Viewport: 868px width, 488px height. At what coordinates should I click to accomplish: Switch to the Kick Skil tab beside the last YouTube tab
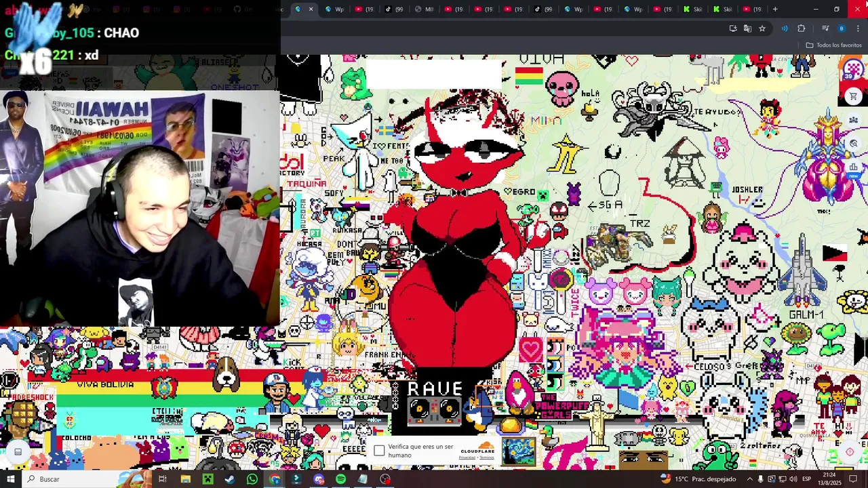point(722,9)
